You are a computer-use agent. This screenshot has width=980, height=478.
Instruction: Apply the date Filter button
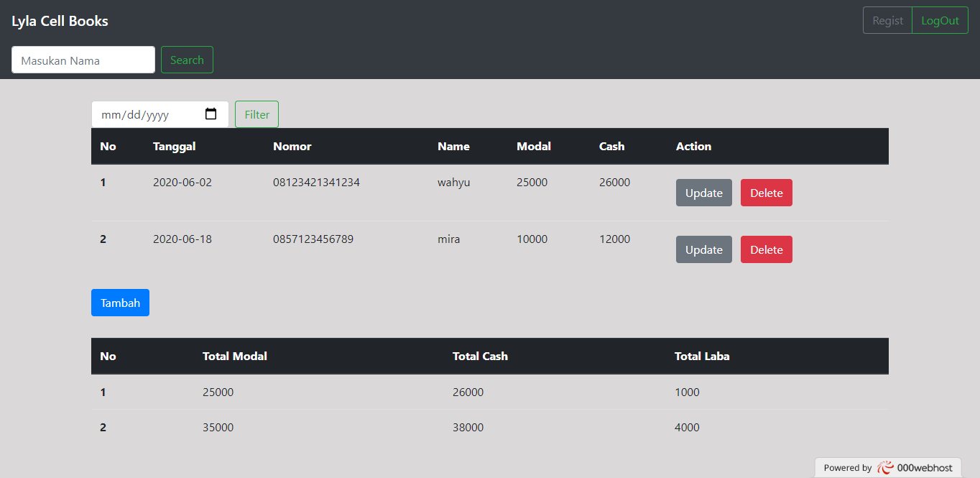pyautogui.click(x=256, y=114)
